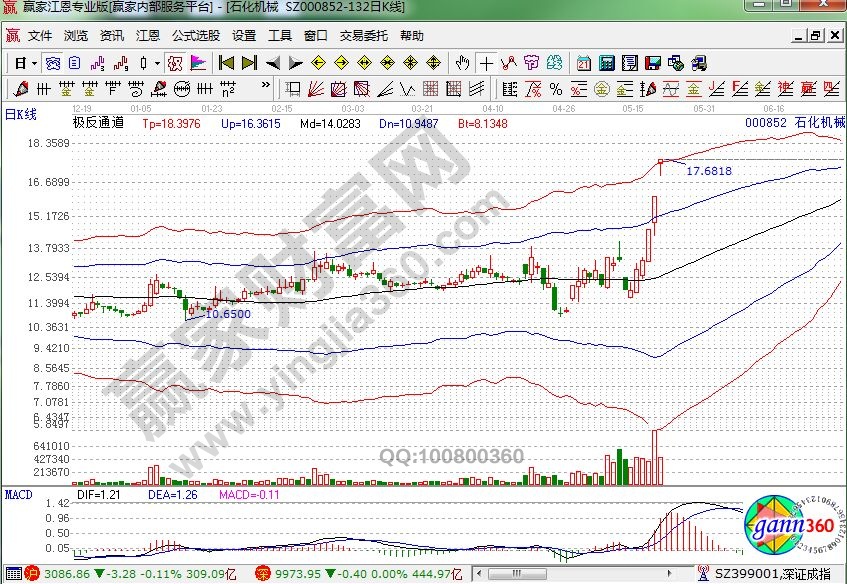Image resolution: width=847 pixels, height=584 pixels.
Task: Click the jump-to-last-bar arrow icon
Action: pos(249,63)
